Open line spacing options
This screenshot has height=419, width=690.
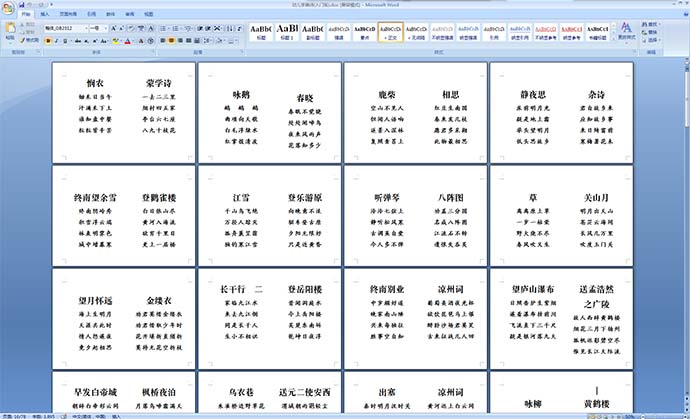(207, 41)
